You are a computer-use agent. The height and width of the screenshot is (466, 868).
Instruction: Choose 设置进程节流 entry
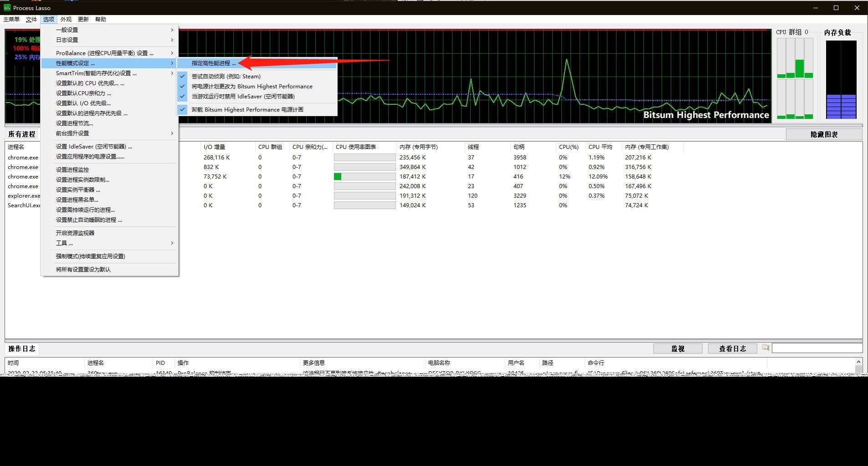point(109,123)
